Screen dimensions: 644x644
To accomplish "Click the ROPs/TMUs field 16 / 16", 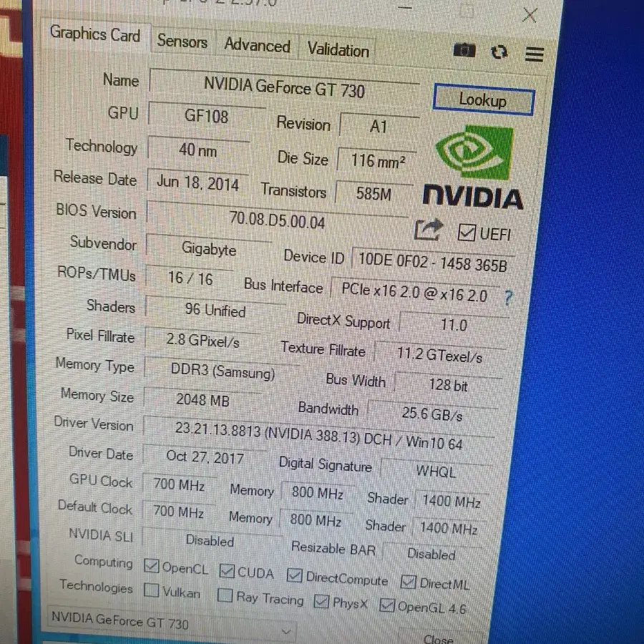I will [190, 278].
